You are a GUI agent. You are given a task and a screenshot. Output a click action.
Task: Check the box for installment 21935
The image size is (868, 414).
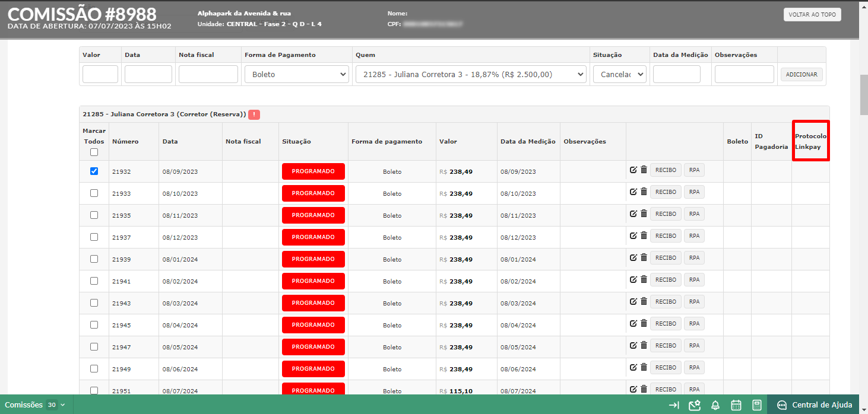(x=94, y=215)
